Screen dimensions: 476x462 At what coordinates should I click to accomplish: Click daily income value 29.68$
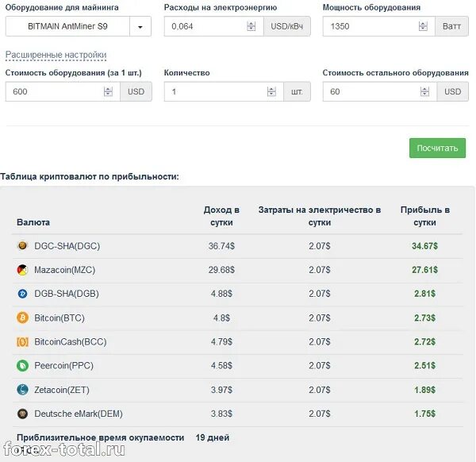221,270
